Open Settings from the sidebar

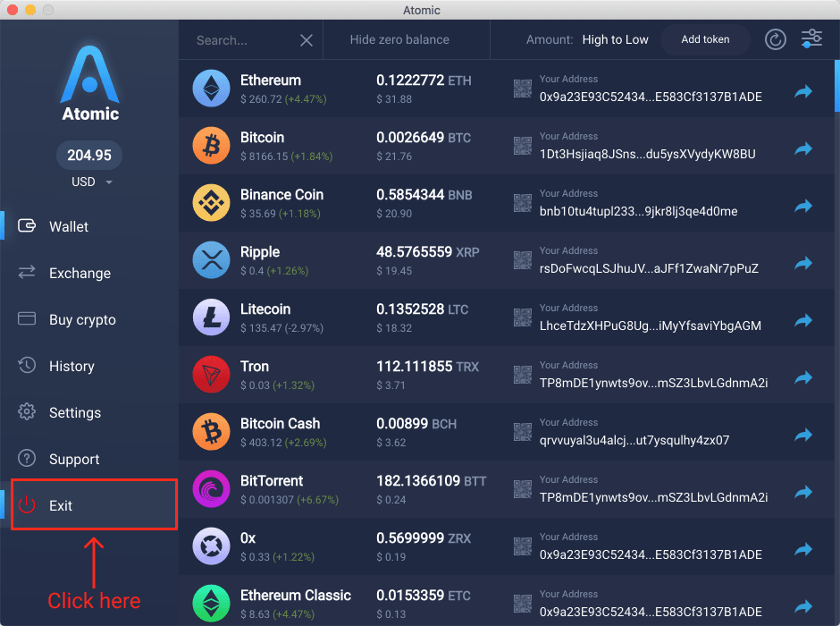(74, 413)
